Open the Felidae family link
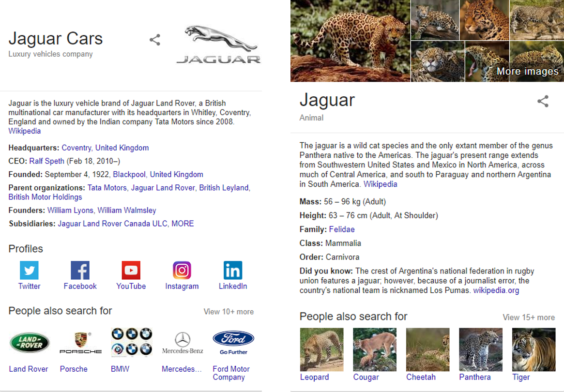The width and height of the screenshot is (564, 392). 342,229
